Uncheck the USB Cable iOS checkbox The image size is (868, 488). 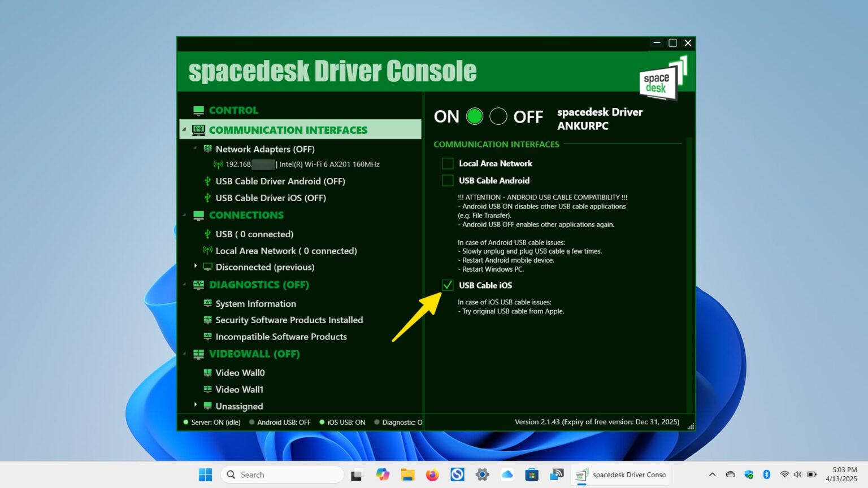click(448, 285)
